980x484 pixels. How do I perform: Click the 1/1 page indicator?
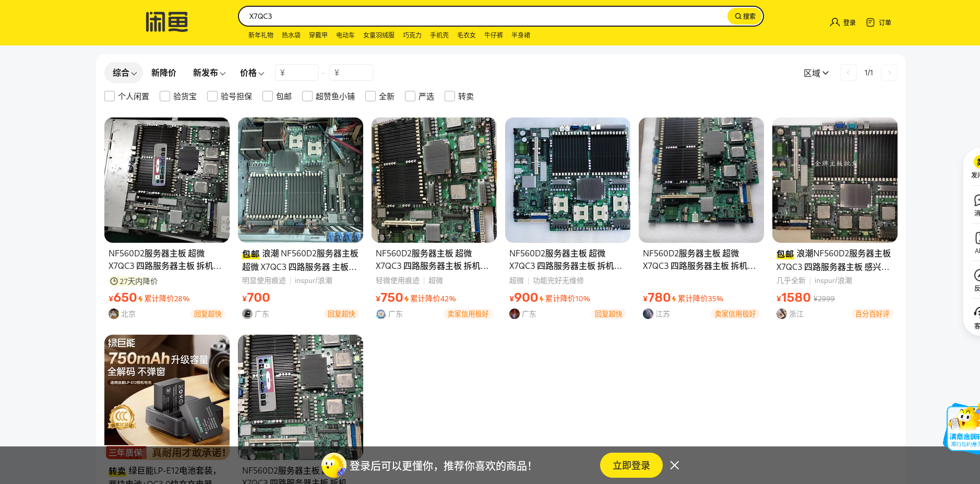[869, 73]
